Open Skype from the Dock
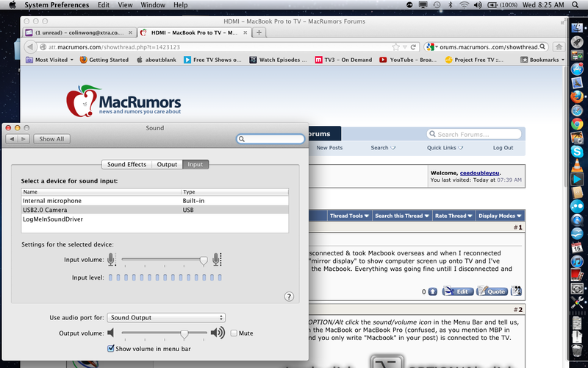This screenshot has width=588, height=368. (577, 152)
